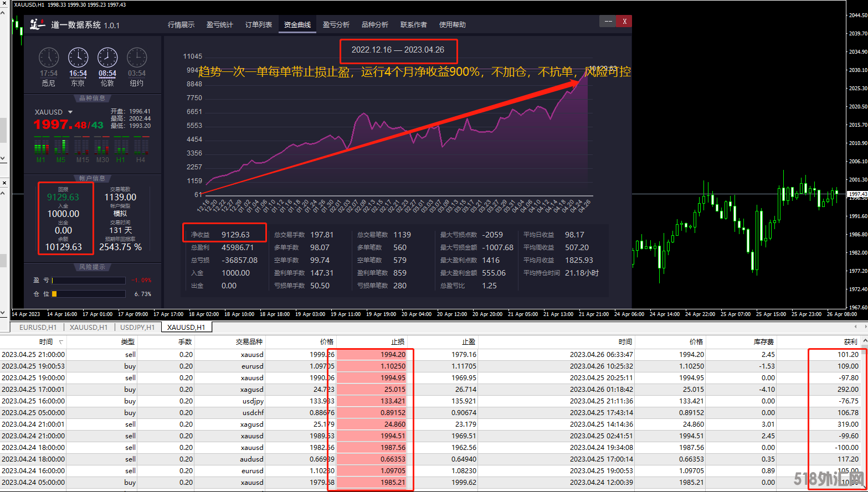
Task: Click the Sydney (悉尼) clock icon
Action: click(x=49, y=58)
